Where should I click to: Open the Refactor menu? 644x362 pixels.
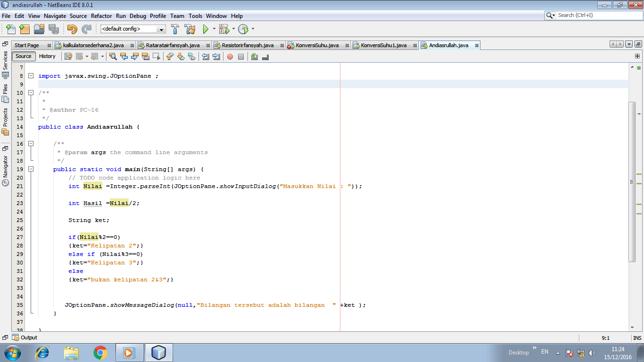pyautogui.click(x=101, y=16)
